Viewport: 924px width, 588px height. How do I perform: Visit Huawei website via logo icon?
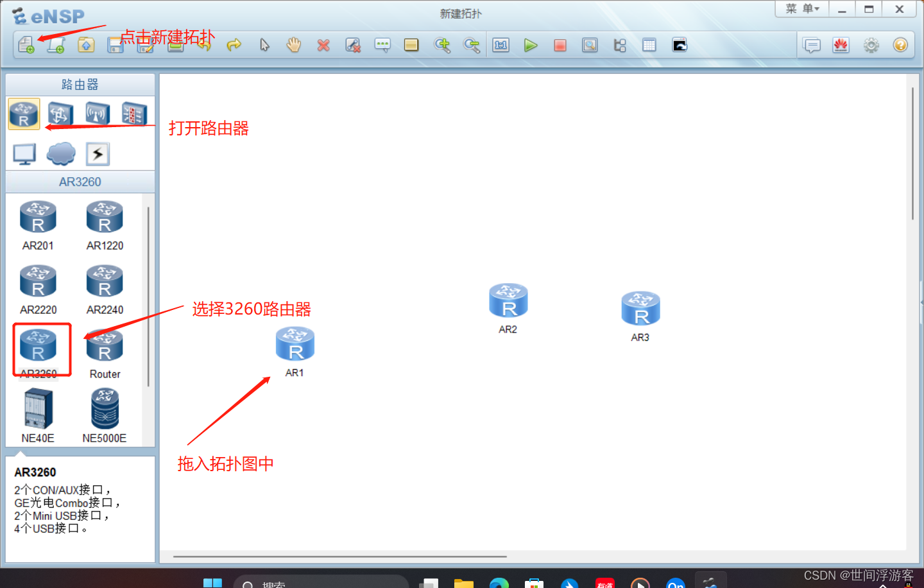point(841,46)
